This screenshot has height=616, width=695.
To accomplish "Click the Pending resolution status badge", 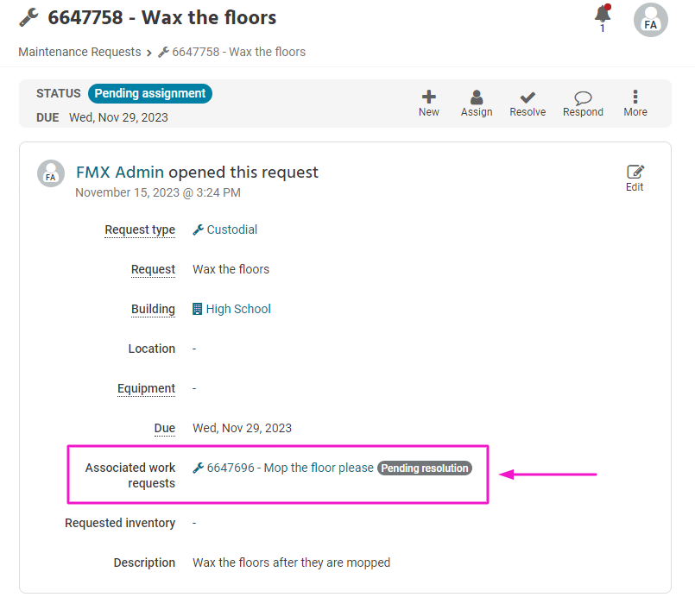I will coord(424,468).
